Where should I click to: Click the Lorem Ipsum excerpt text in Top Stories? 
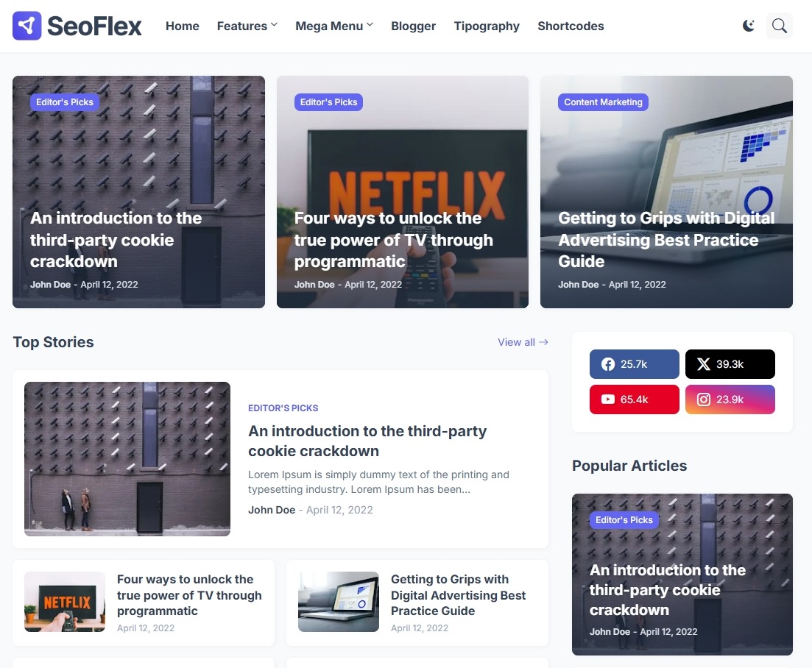378,482
